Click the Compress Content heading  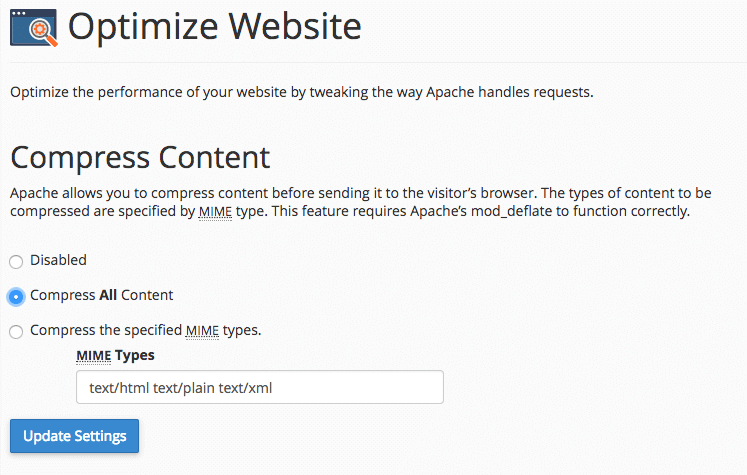click(141, 158)
